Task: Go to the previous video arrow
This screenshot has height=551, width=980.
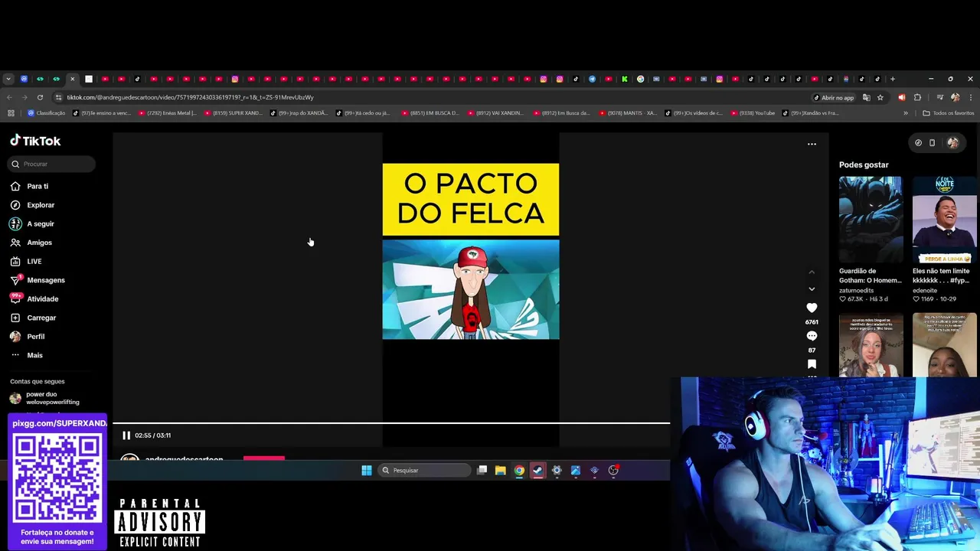Action: 812,272
